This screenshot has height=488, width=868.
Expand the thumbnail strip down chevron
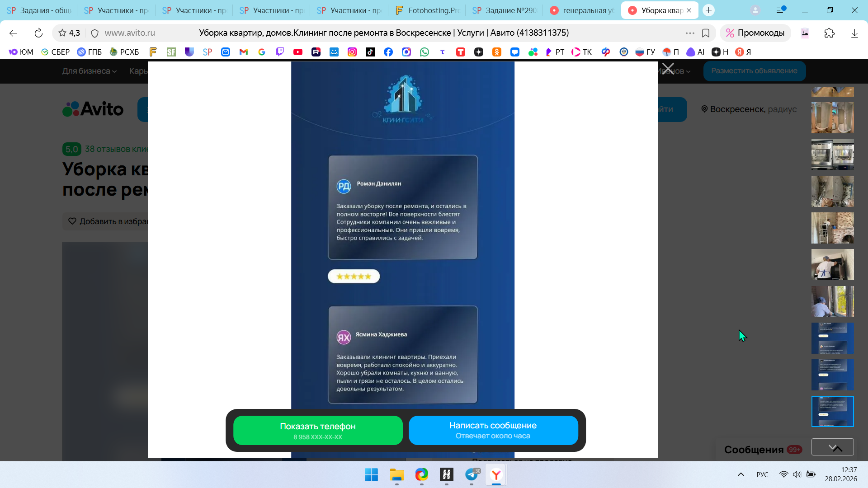[x=832, y=447]
